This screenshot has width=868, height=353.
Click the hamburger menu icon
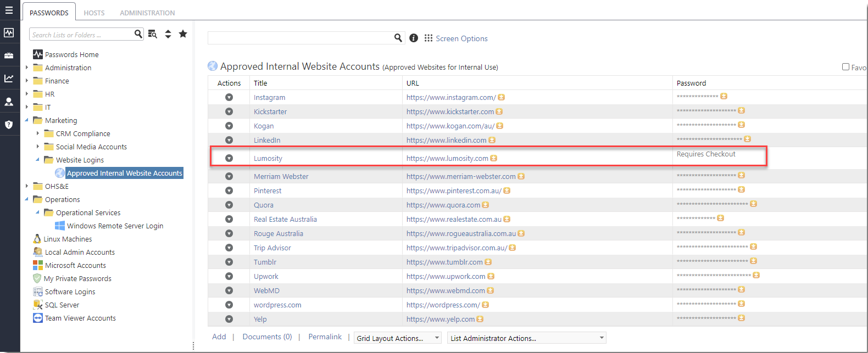(9, 10)
